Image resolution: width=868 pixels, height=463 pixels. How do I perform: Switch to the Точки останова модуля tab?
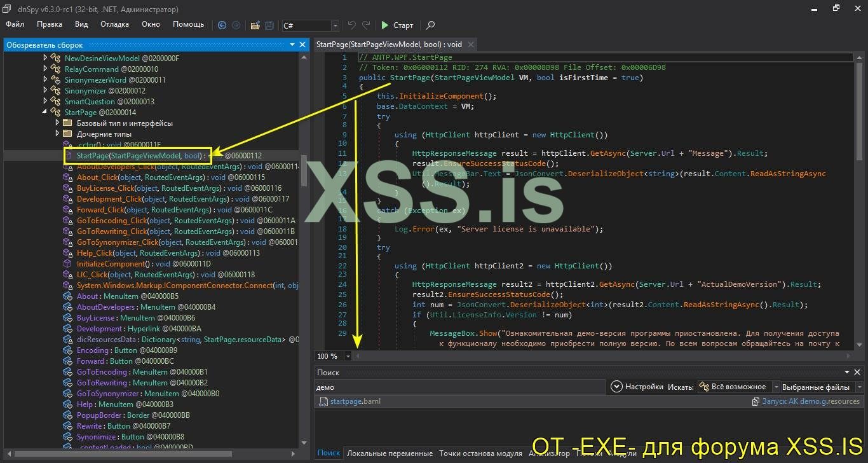click(x=480, y=453)
